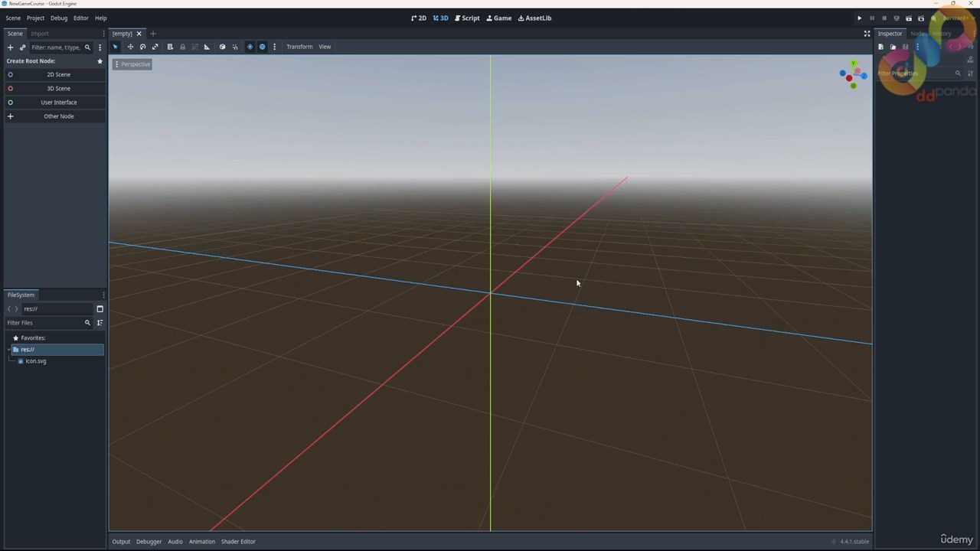Choose the Move mode tool
Screen dimensions: 980x551
[x=130, y=47]
